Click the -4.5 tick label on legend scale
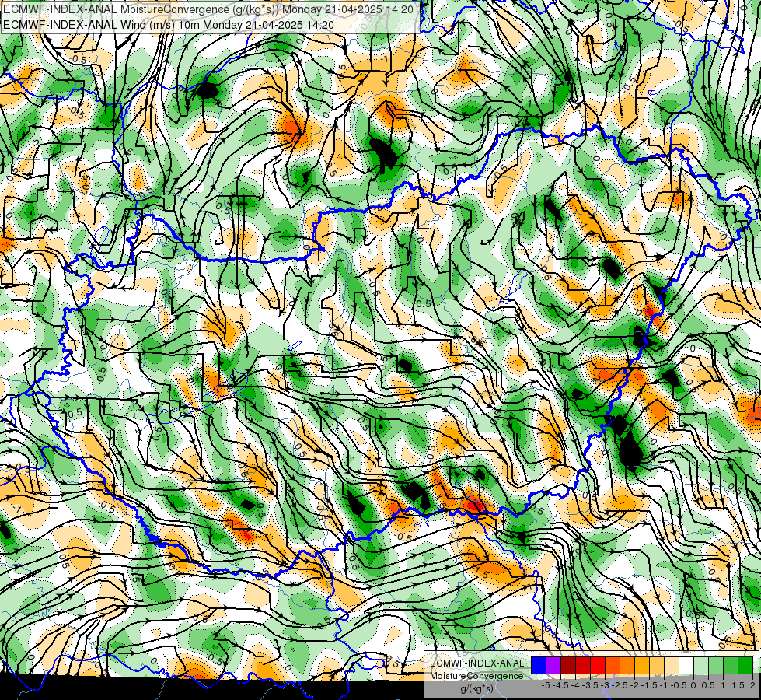 pos(561,685)
